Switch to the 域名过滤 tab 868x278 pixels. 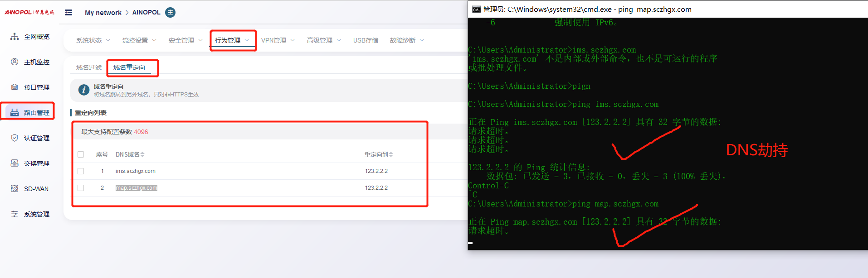(x=89, y=67)
